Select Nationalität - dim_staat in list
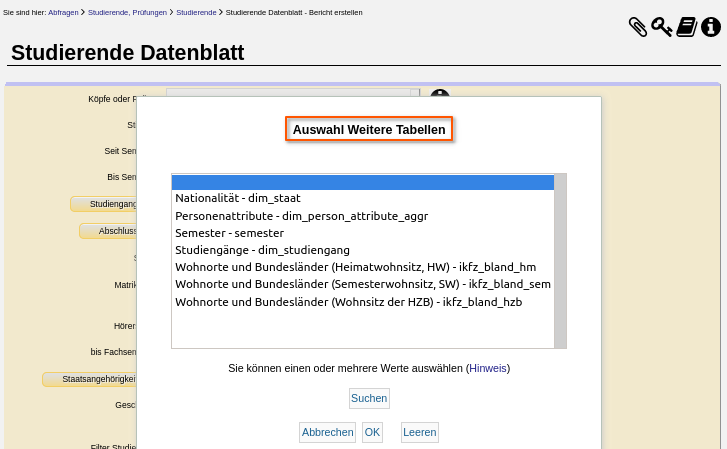Viewport: 727px width, 449px height. point(238,198)
